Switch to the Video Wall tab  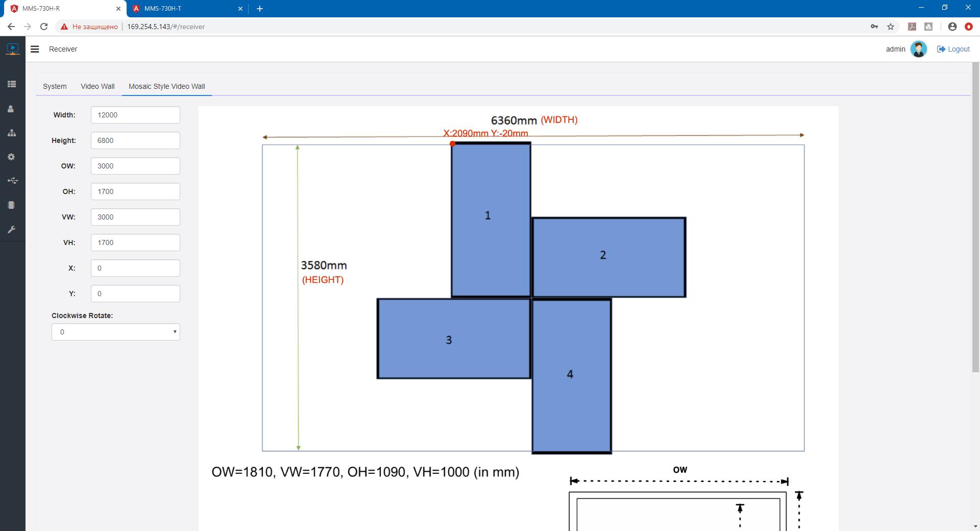point(97,86)
